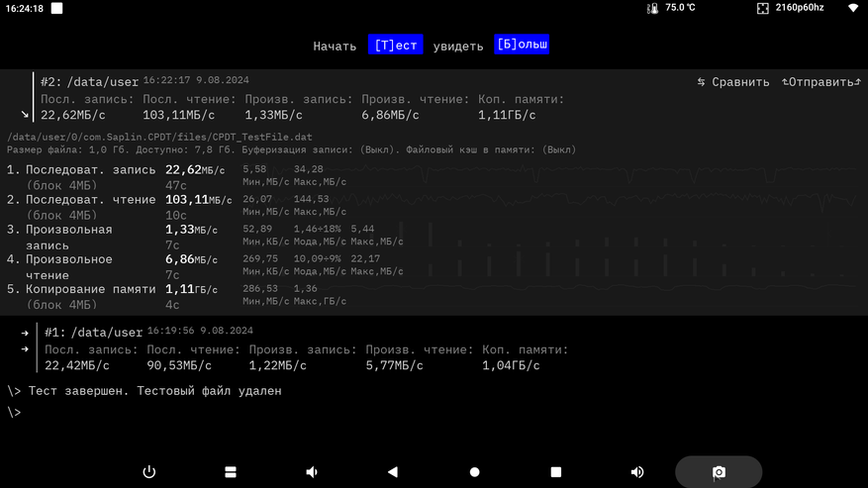Select the [Б]ольш highlighted menu item
This screenshot has height=488, width=868.
coord(522,45)
